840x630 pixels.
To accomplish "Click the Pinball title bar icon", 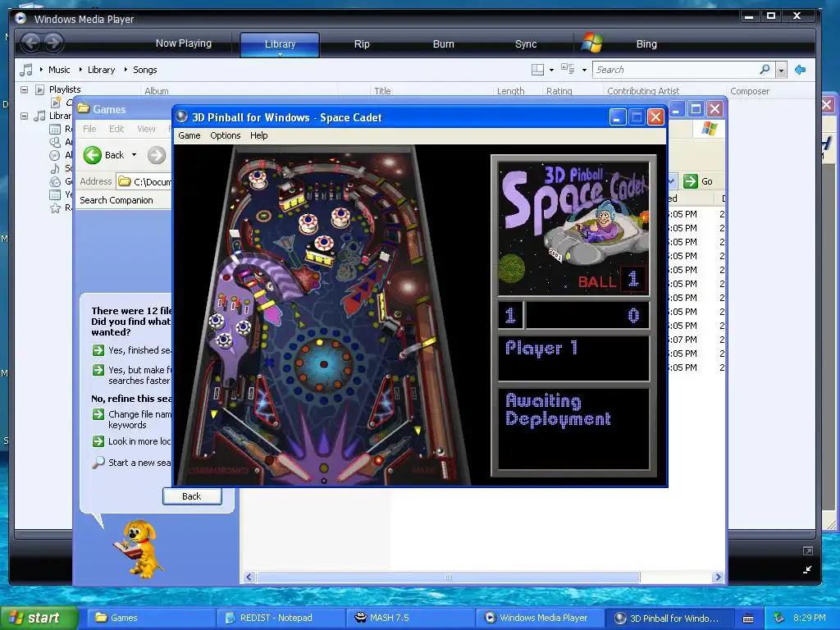I will point(182,116).
